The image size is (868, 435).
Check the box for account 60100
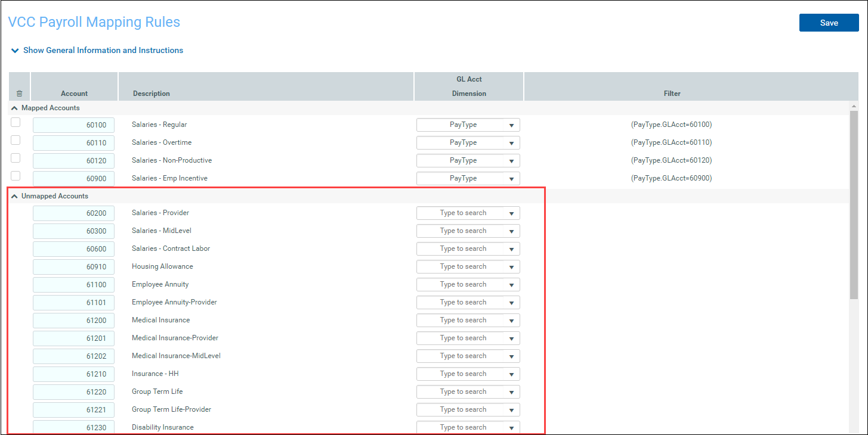click(x=16, y=123)
